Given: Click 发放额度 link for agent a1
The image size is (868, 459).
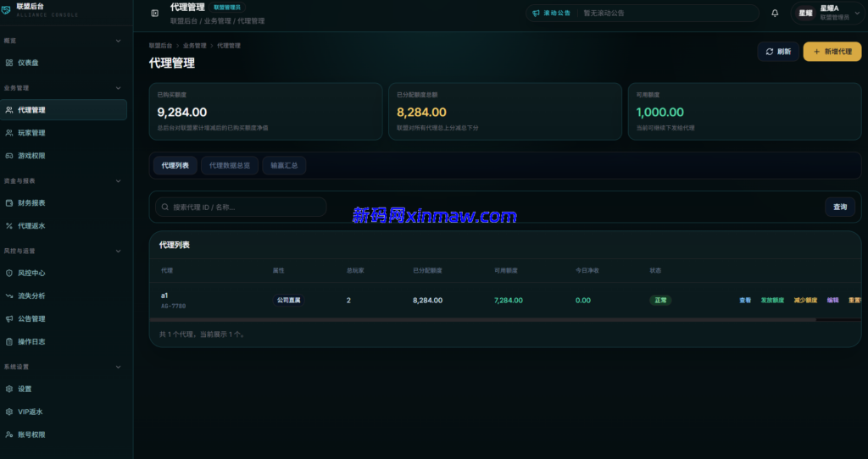Looking at the screenshot, I should point(772,301).
